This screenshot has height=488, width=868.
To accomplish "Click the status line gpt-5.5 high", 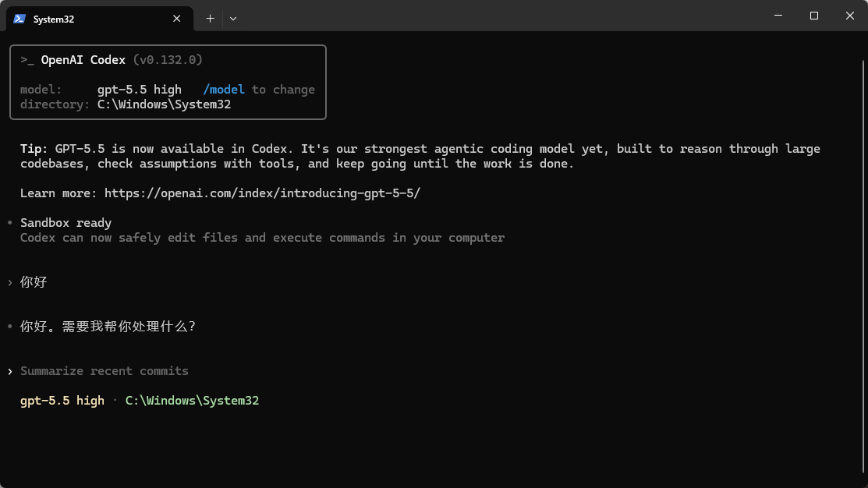I will tap(62, 401).
